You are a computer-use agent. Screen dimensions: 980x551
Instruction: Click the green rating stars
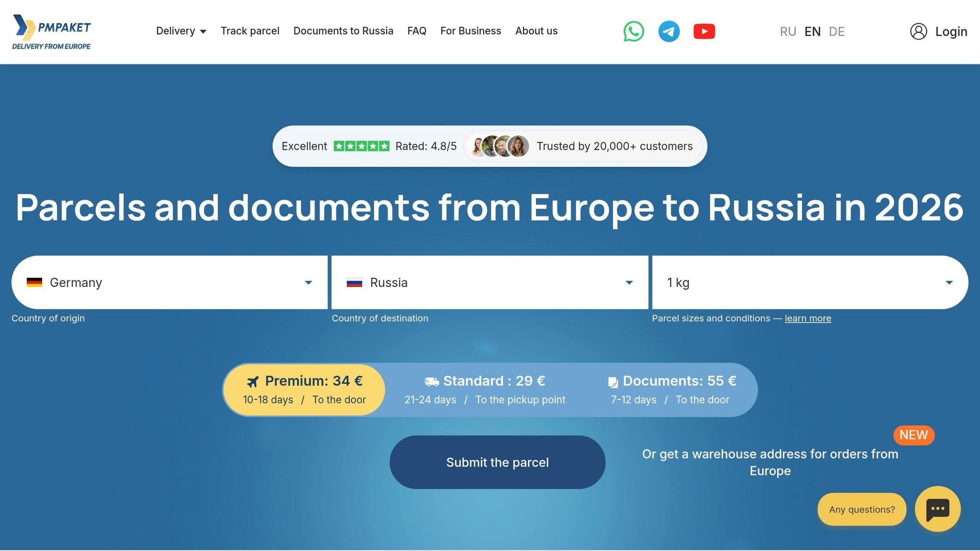[x=361, y=146]
